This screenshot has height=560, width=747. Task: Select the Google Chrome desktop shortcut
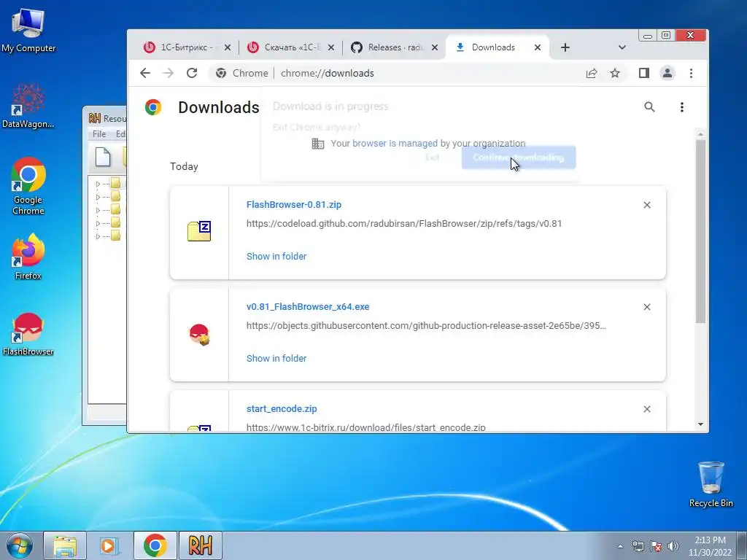pos(28,186)
